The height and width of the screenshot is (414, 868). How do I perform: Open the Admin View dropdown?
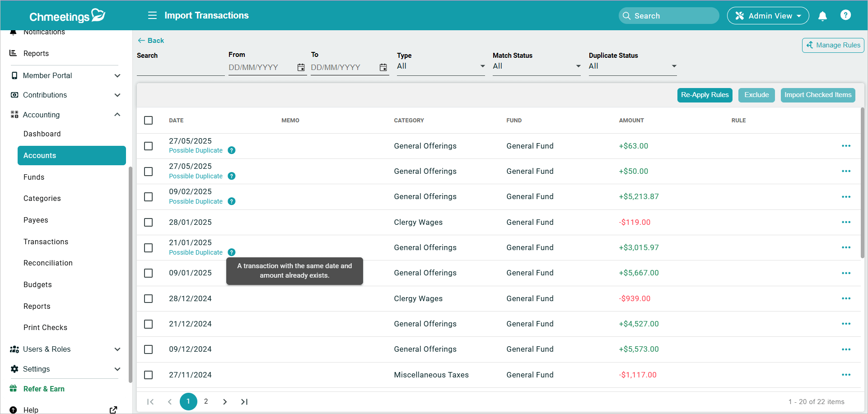tap(768, 16)
